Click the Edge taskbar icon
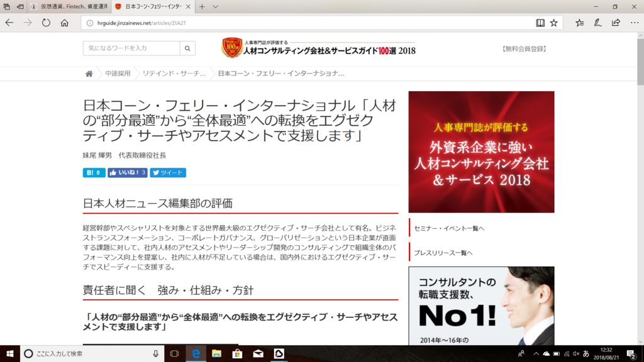This screenshot has width=644, height=362. (196, 353)
